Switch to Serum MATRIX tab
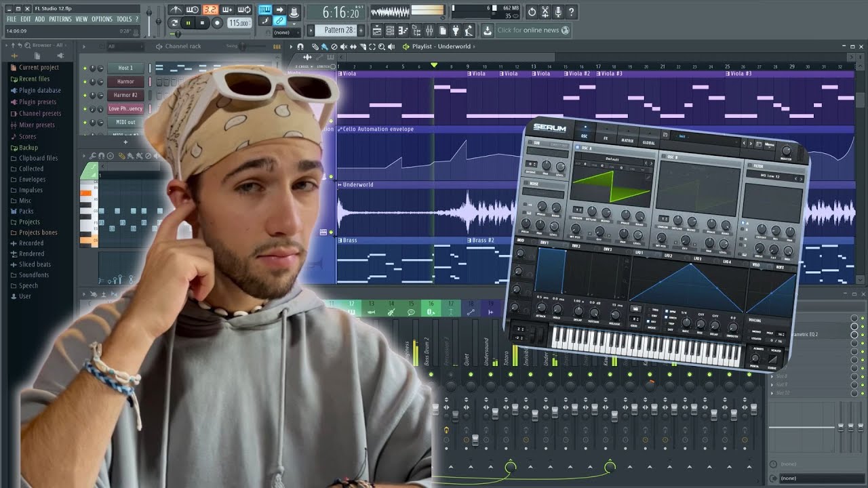868x488 pixels. coord(627,140)
